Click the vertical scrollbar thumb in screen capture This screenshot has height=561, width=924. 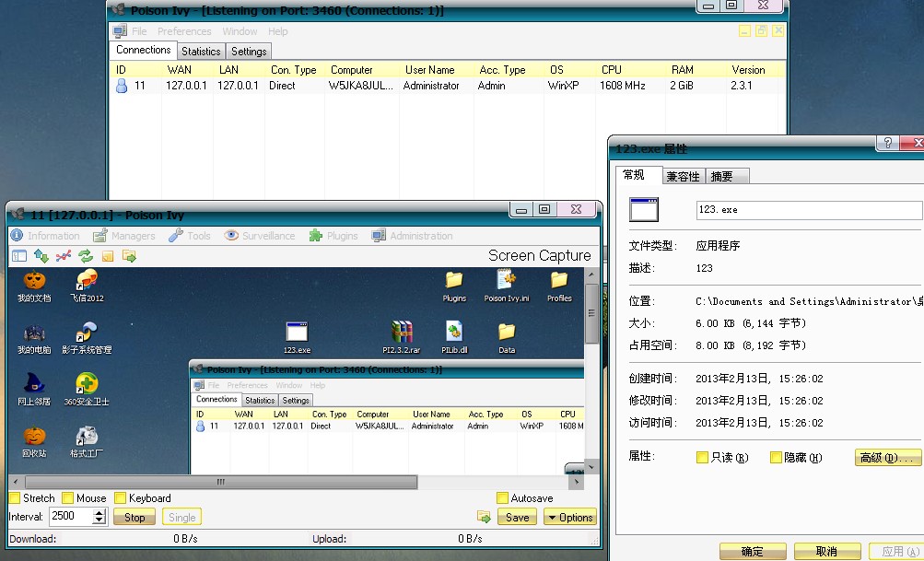591,313
